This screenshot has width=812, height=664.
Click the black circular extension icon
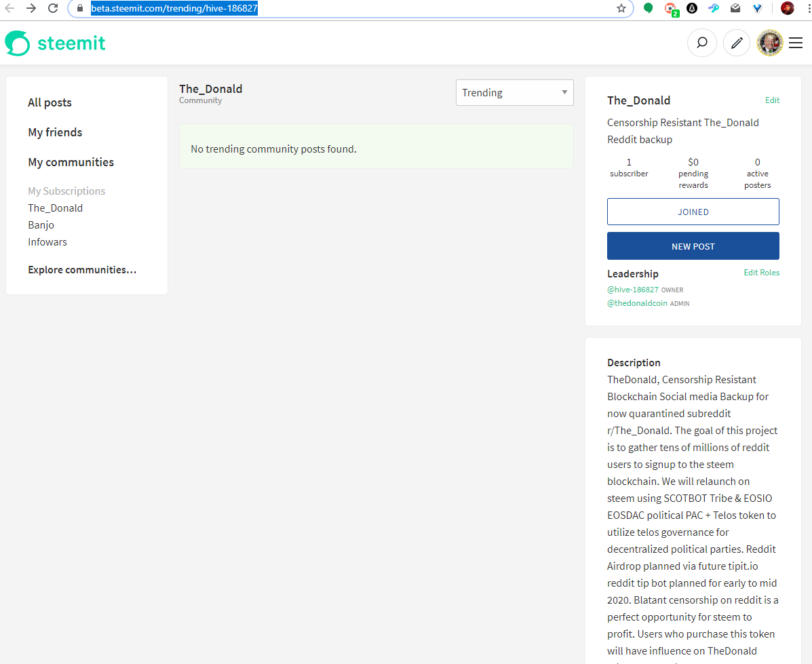click(692, 8)
